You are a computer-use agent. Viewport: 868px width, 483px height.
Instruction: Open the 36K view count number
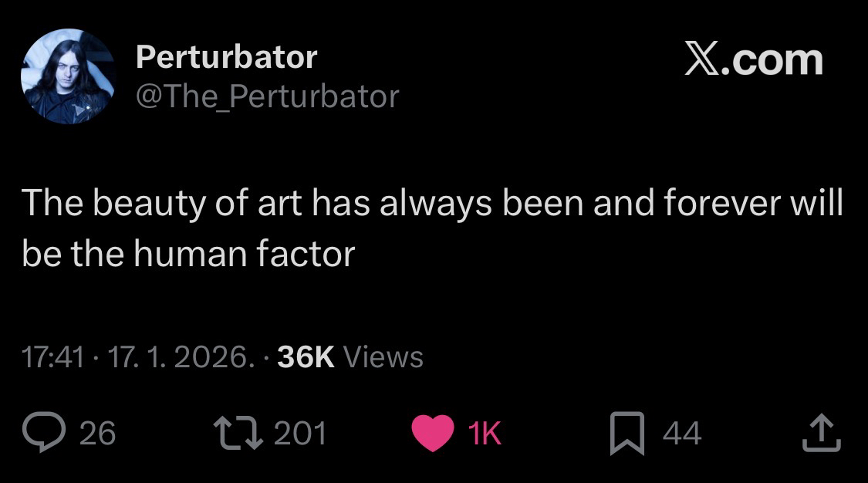pyautogui.click(x=305, y=357)
